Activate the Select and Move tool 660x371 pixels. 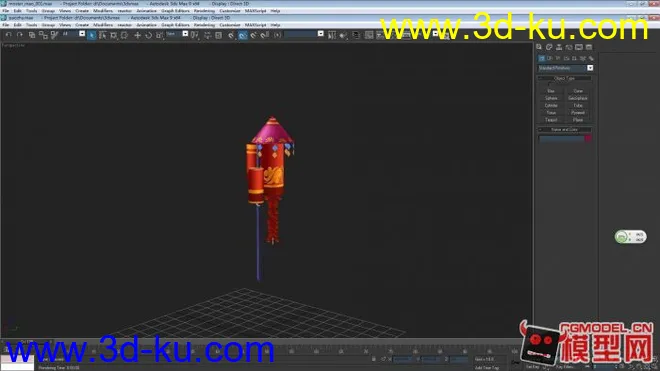click(x=138, y=35)
